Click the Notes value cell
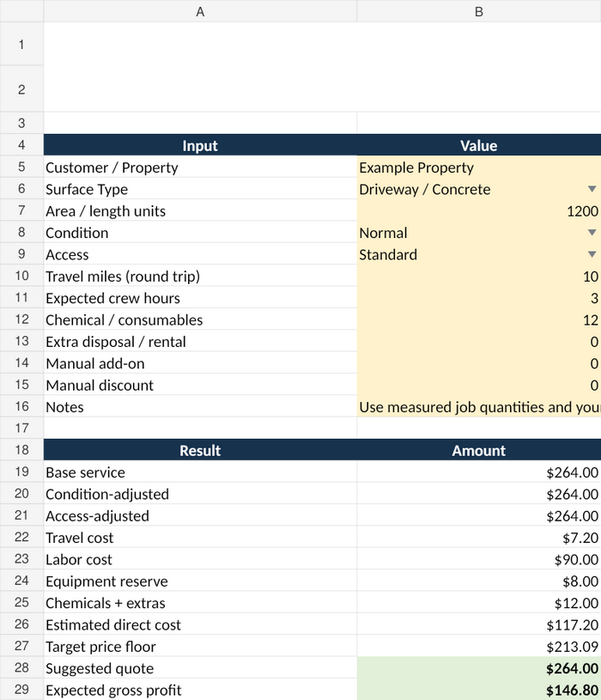Screen dimensions: 601x700 [x=479, y=407]
